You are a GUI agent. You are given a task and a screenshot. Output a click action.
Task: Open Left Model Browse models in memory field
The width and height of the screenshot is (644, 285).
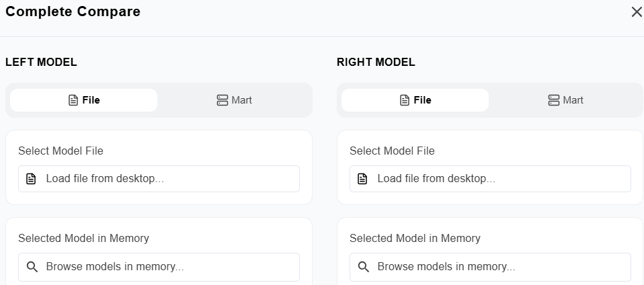click(159, 267)
